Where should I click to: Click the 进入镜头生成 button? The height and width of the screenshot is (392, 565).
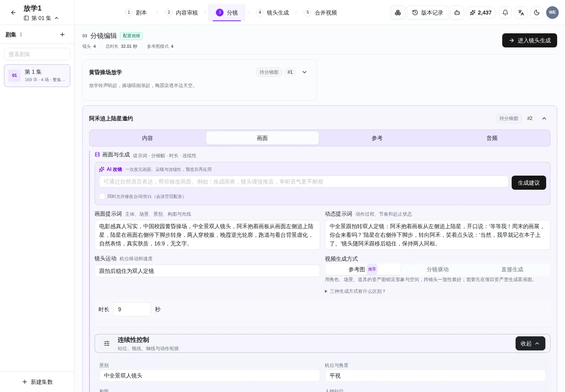pyautogui.click(x=530, y=40)
